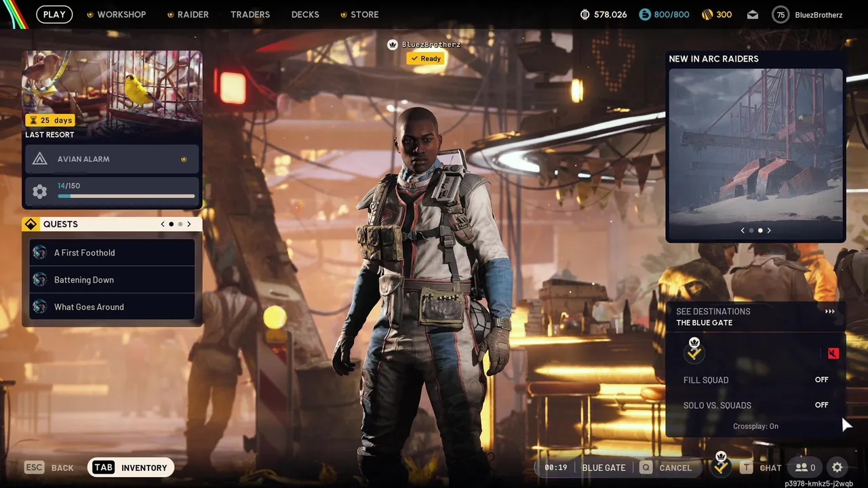The height and width of the screenshot is (488, 868).
Task: Open the PLAY menu tab
Action: pos(54,14)
